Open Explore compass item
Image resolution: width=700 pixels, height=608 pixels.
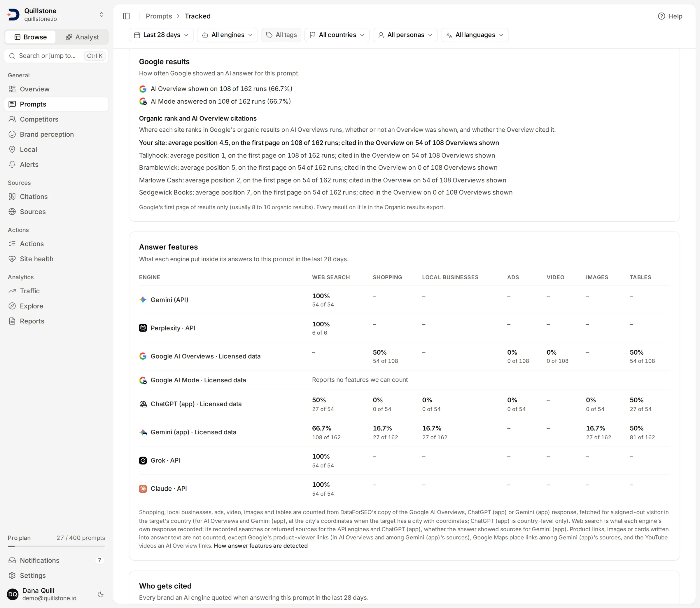tap(56, 306)
